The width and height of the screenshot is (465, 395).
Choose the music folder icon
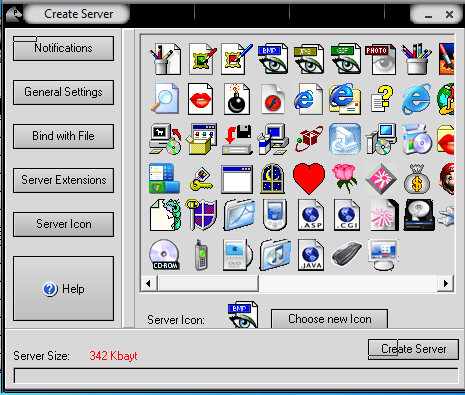pyautogui.click(x=275, y=255)
